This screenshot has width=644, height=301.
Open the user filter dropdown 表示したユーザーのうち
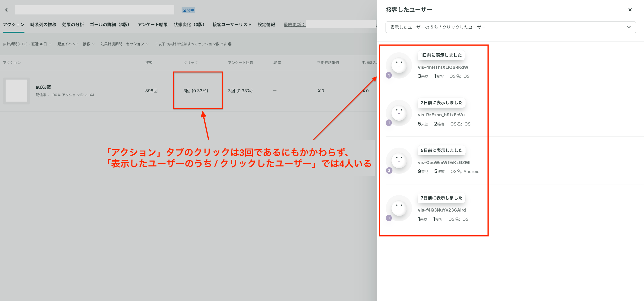pos(511,27)
